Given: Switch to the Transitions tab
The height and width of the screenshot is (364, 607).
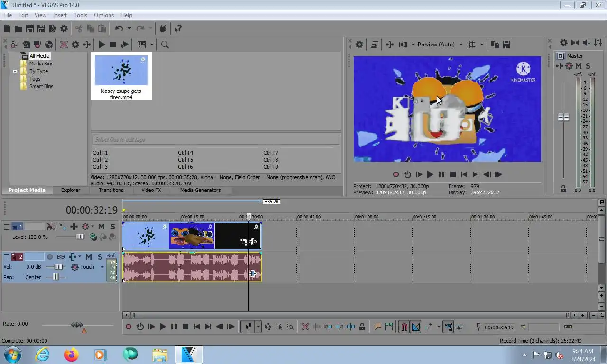Looking at the screenshot, I should pyautogui.click(x=111, y=190).
